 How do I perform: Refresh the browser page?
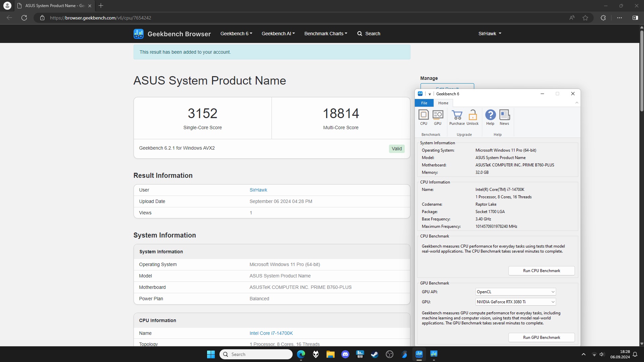[x=24, y=18]
